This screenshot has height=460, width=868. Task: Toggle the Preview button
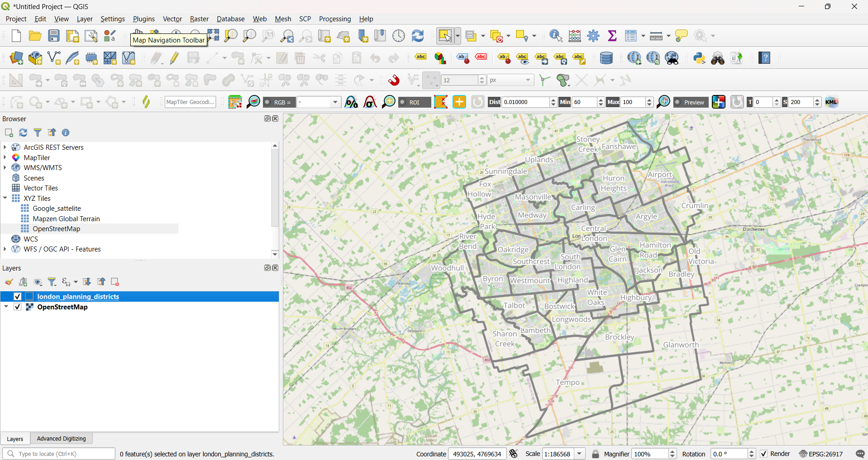pyautogui.click(x=690, y=102)
